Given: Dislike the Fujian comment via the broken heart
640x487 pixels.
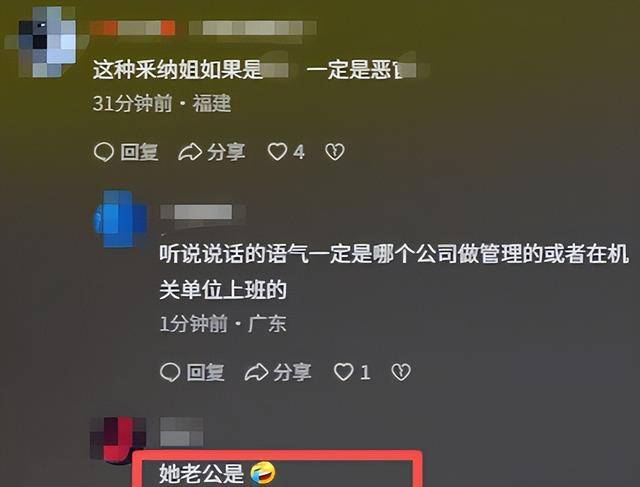Looking at the screenshot, I should pos(335,152).
